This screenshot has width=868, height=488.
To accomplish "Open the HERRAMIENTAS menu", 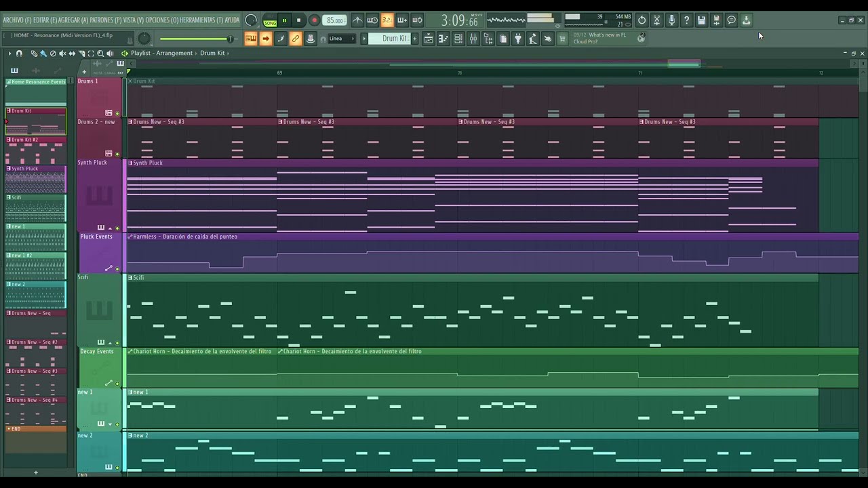I will click(201, 20).
